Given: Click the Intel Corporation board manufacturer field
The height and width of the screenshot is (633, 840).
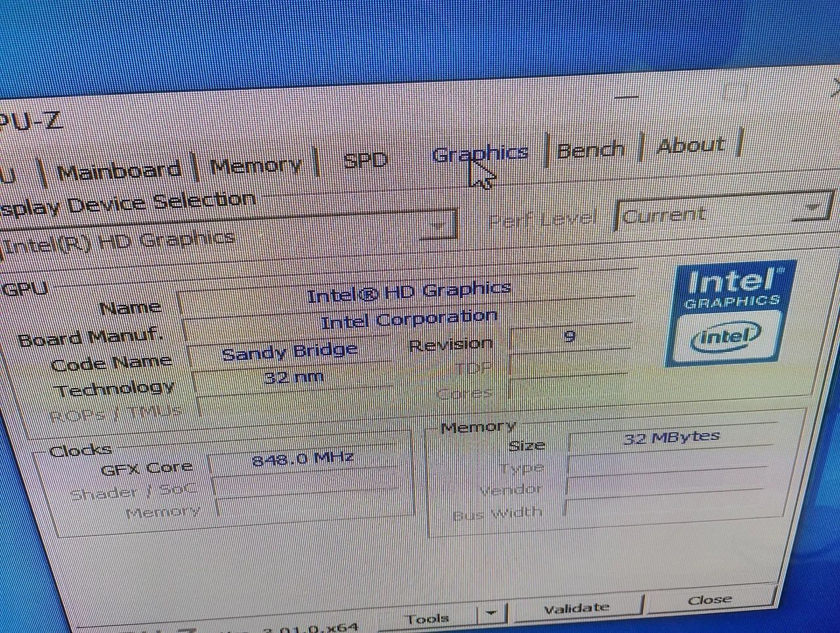Looking at the screenshot, I should coord(408,320).
